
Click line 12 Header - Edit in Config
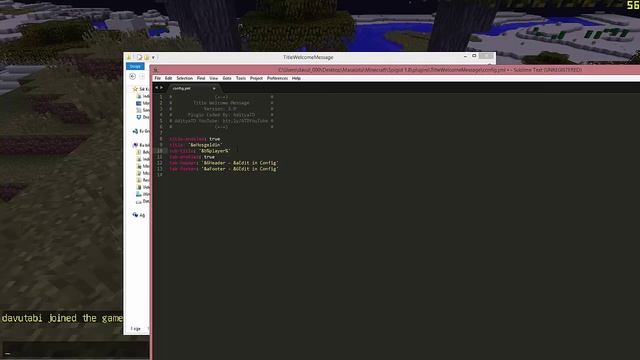click(x=240, y=163)
